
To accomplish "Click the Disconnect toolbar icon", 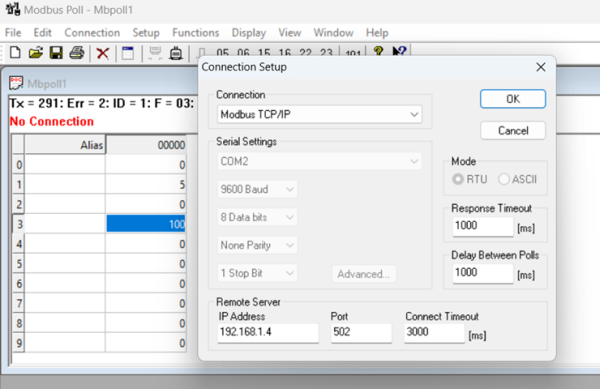I will pyautogui.click(x=176, y=53).
